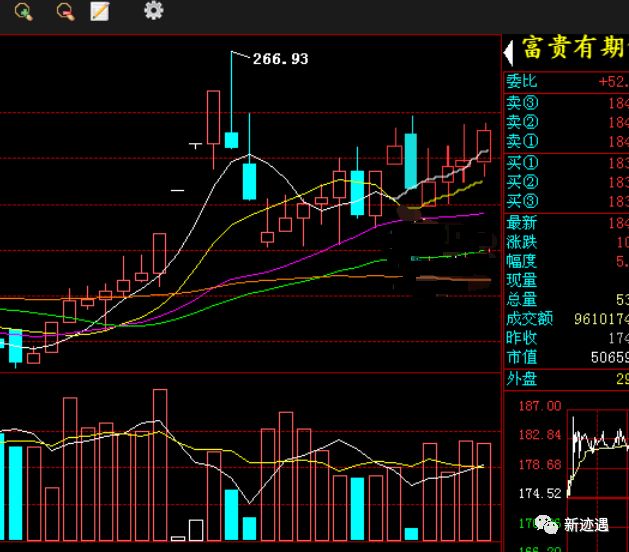Screen dimensions: 629x552
Task: Click the WeChat logo watermark icon
Action: (x=547, y=524)
